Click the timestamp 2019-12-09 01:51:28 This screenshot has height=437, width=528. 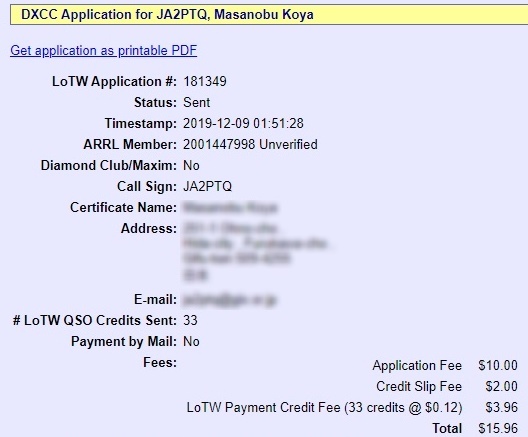243,123
